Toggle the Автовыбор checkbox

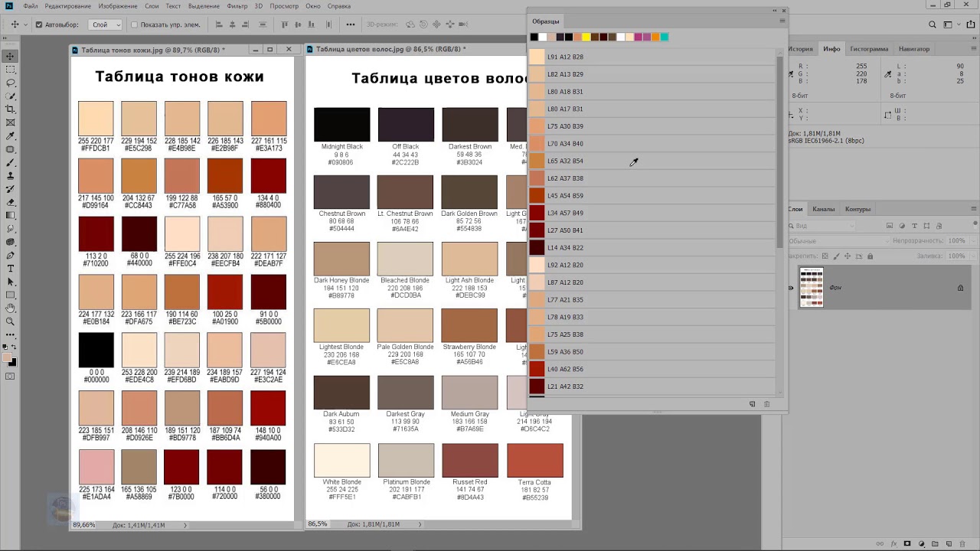(39, 24)
